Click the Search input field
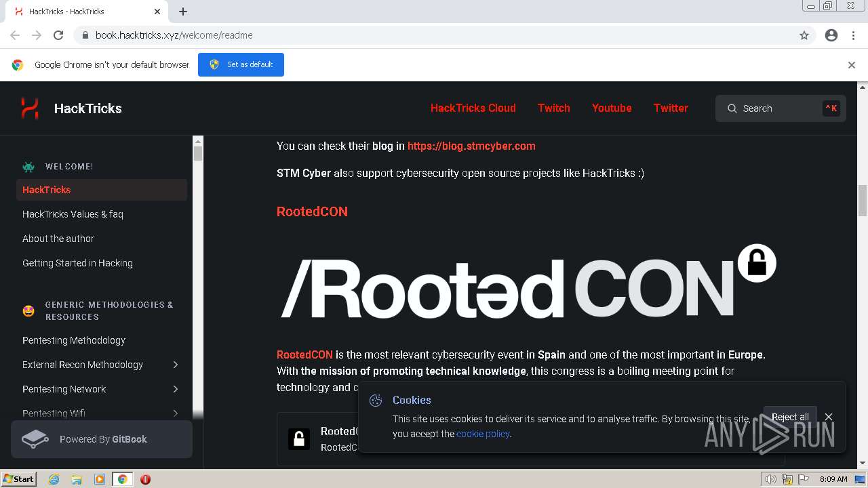The image size is (868, 488). 781,108
